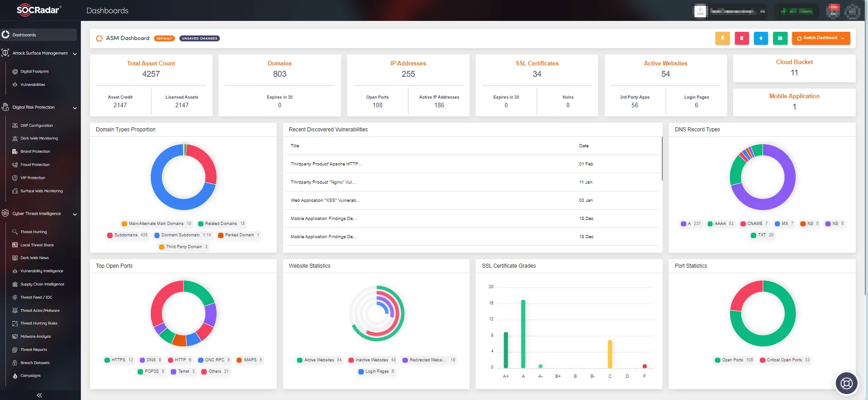Screen dimensions: 868x400
Task: Toggle HTTPS legend in Top Open Ports
Action: [x=119, y=360]
